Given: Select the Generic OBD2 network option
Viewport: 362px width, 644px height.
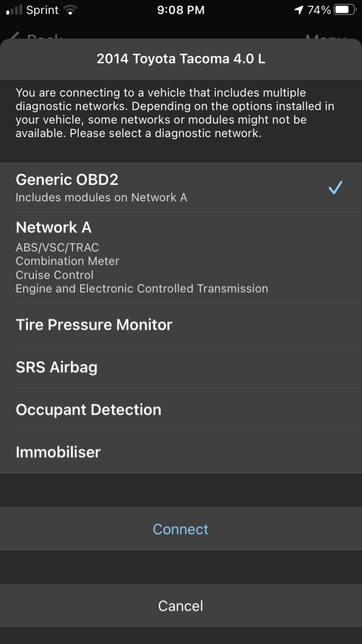Looking at the screenshot, I should click(181, 187).
